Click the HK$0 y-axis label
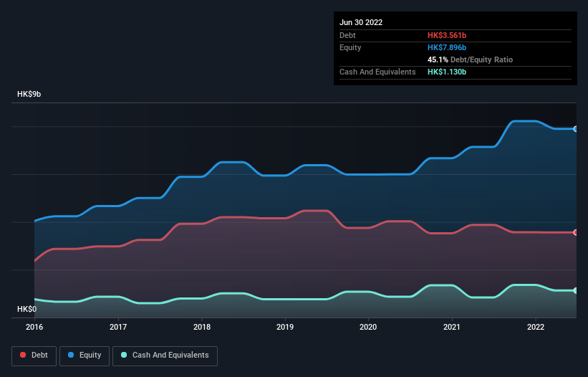Image resolution: width=588 pixels, height=377 pixels. (27, 309)
